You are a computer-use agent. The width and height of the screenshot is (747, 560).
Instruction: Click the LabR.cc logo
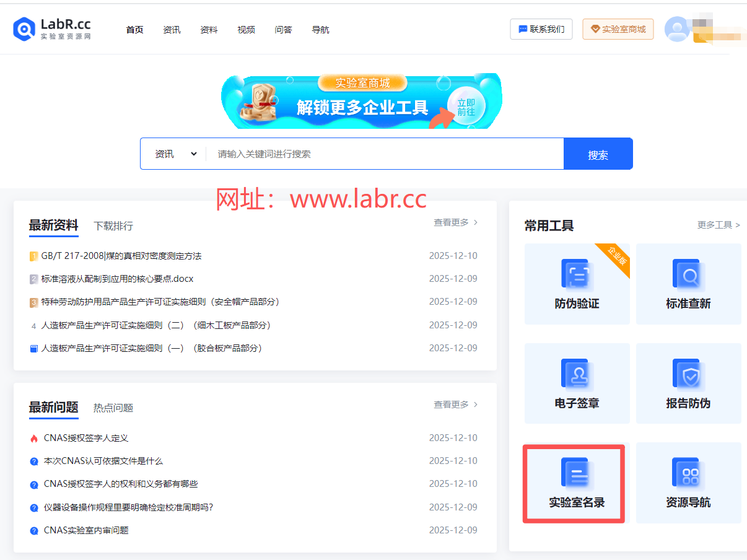coord(53,29)
